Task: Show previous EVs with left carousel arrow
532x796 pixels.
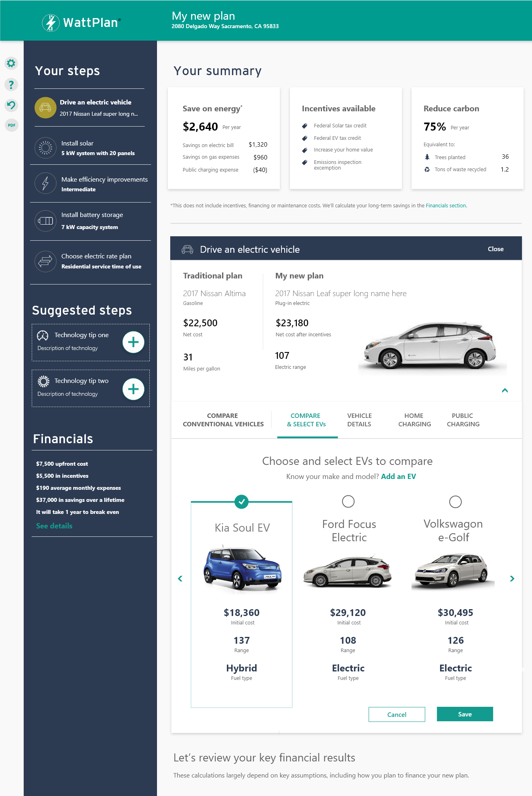Action: point(180,579)
